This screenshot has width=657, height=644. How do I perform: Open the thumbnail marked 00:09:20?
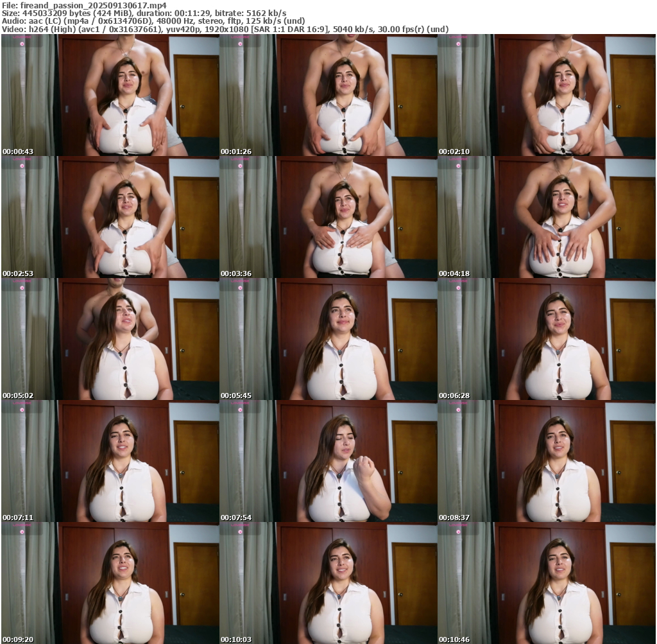pos(110,583)
